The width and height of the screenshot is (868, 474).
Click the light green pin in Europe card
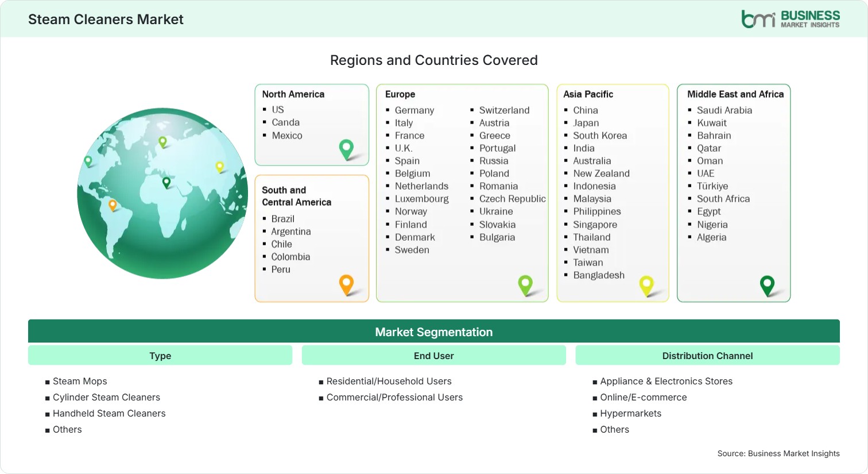click(x=525, y=285)
